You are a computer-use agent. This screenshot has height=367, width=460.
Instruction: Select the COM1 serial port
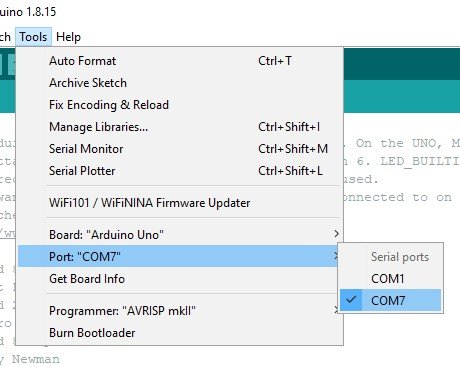[390, 279]
